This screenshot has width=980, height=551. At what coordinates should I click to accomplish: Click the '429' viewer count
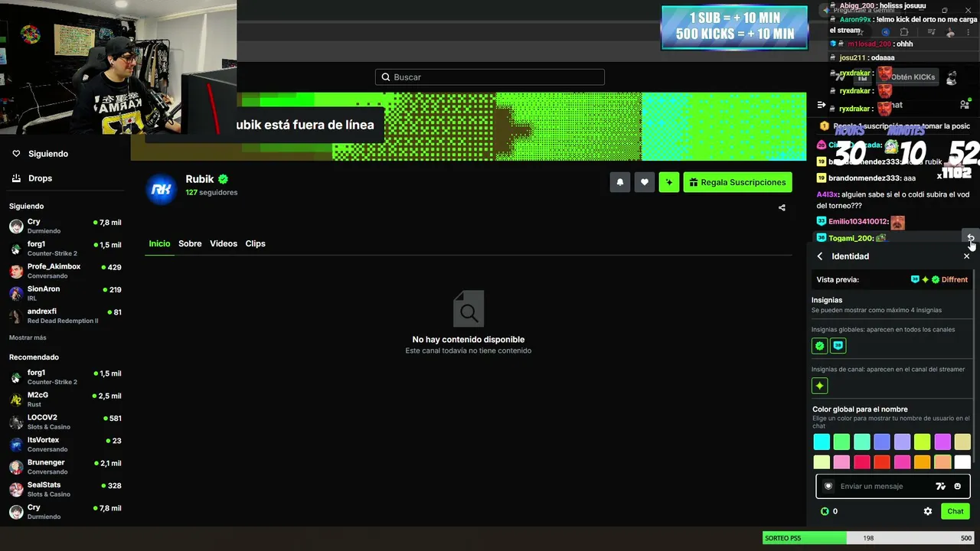115,267
